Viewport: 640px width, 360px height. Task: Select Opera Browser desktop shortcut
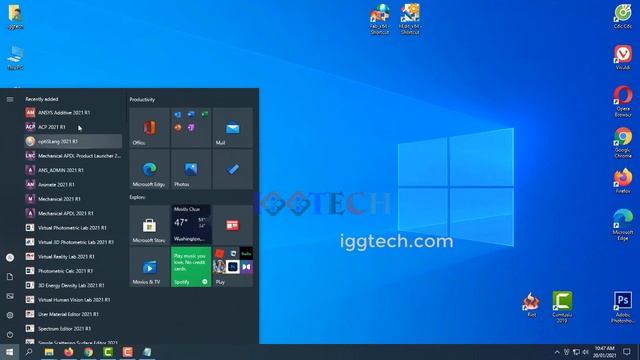[x=622, y=101]
